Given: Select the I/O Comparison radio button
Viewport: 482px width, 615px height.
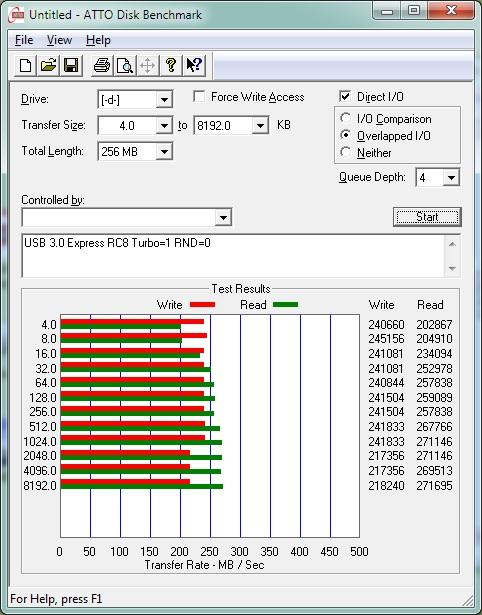Looking at the screenshot, I should point(346,118).
